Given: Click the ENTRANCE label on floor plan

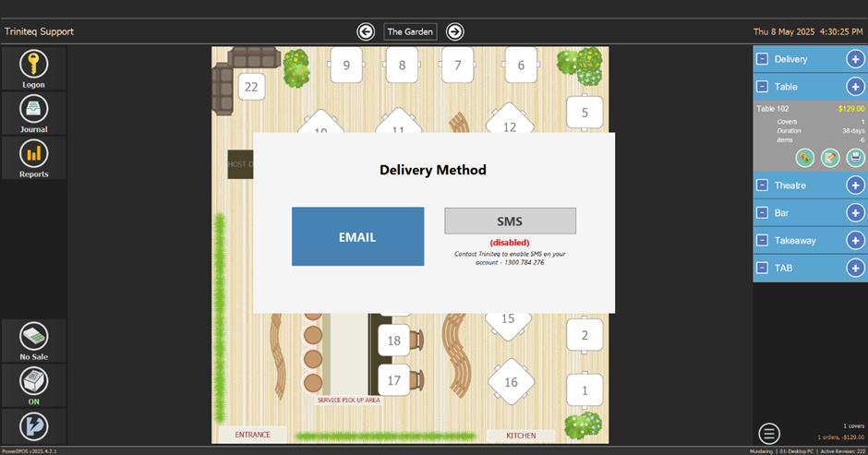Looking at the screenshot, I should click(252, 435).
